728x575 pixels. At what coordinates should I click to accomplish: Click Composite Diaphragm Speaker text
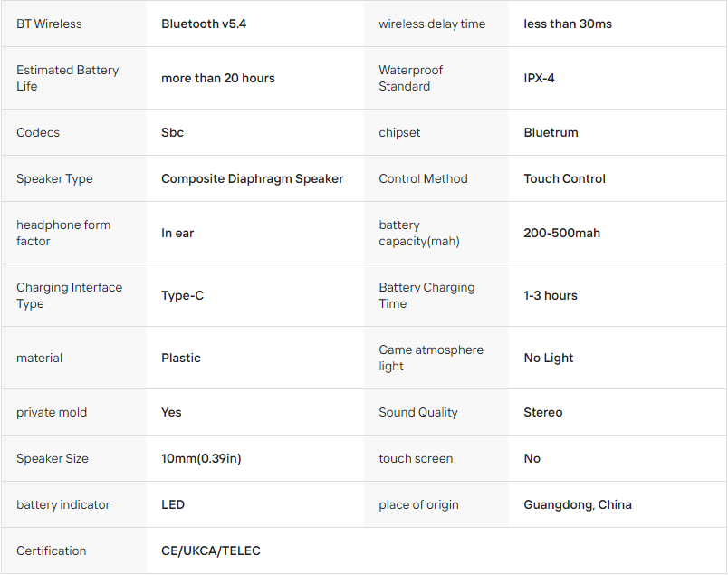coord(252,178)
